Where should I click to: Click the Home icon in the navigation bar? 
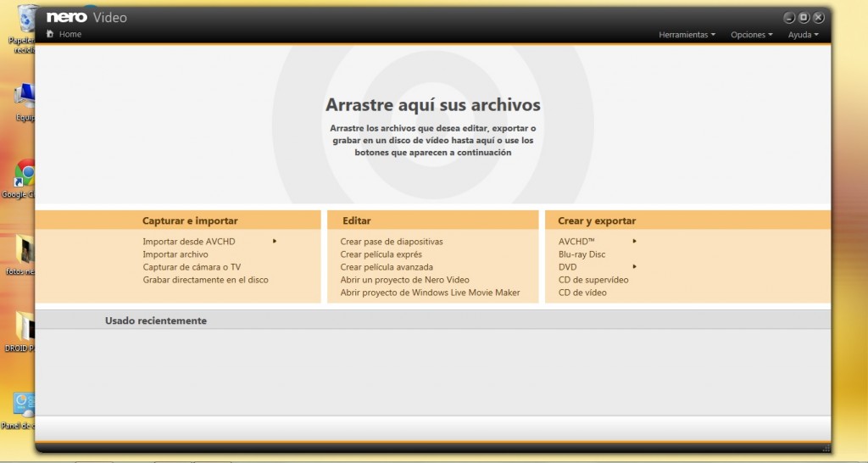pos(50,34)
